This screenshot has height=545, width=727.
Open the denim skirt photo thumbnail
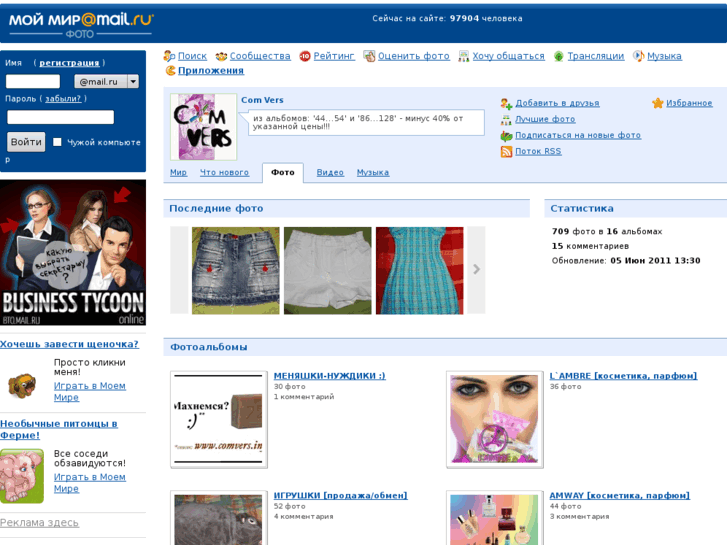(236, 270)
